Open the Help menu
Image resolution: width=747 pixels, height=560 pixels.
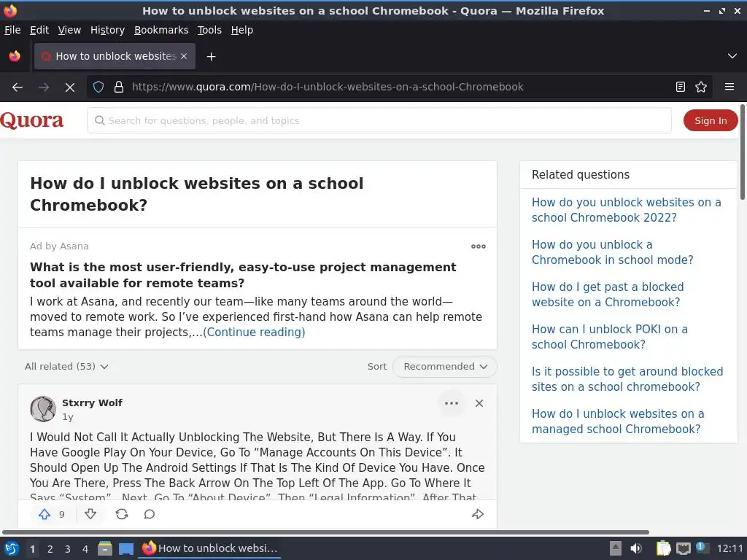click(x=242, y=30)
